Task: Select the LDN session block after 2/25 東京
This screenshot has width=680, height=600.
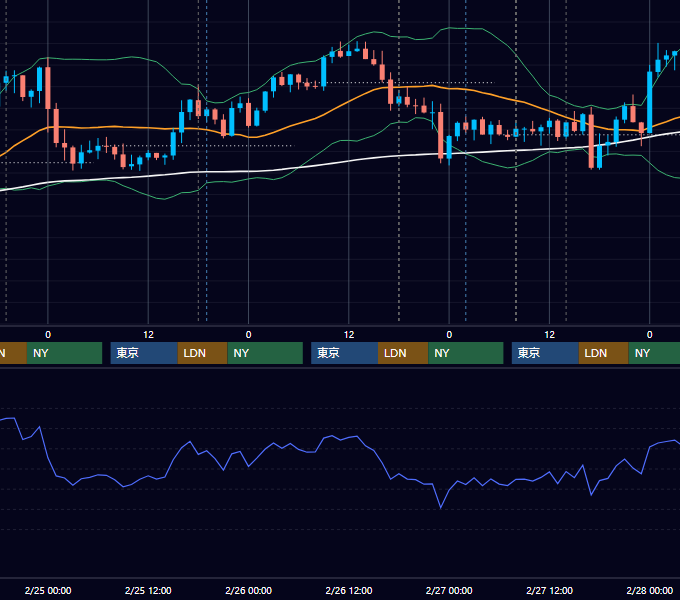Action: (x=203, y=353)
